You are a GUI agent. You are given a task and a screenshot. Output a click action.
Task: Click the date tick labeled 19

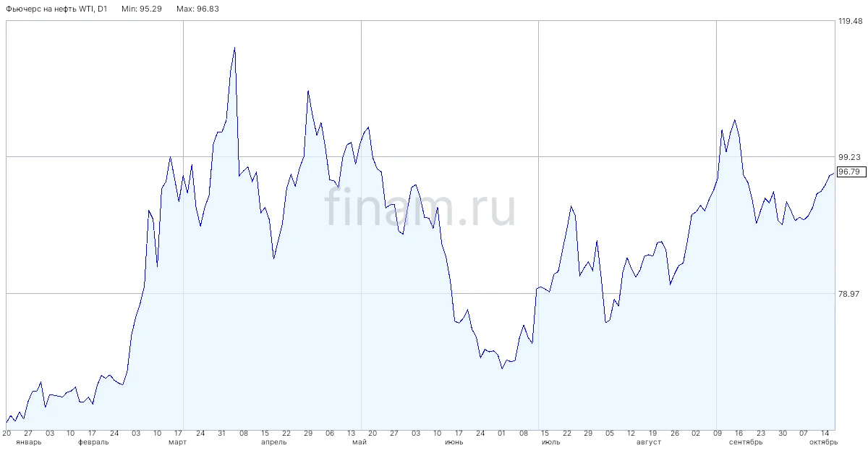click(653, 433)
